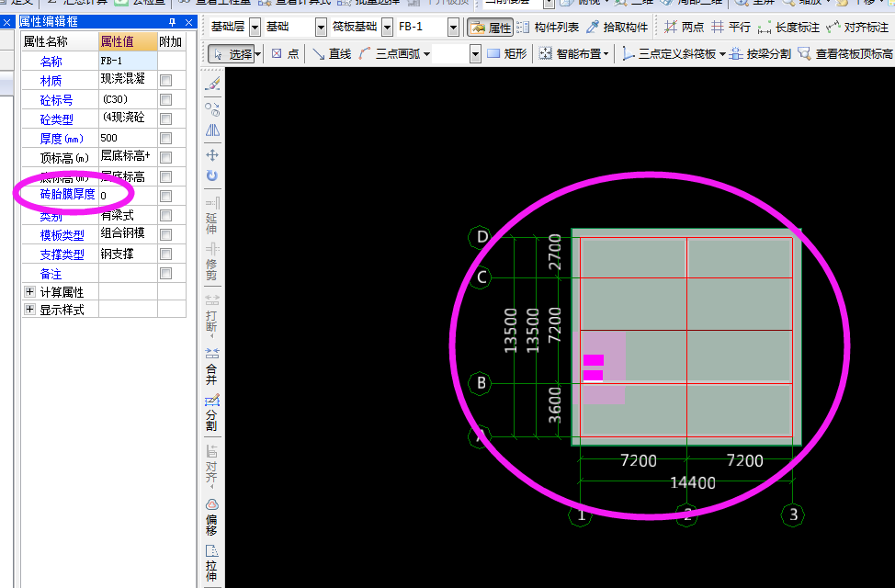Edit the 名称 value field FB-1

click(x=128, y=61)
